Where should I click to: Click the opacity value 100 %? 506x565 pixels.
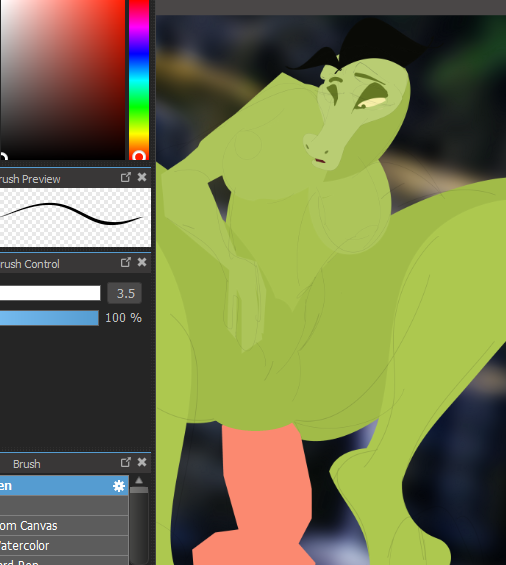tap(123, 318)
